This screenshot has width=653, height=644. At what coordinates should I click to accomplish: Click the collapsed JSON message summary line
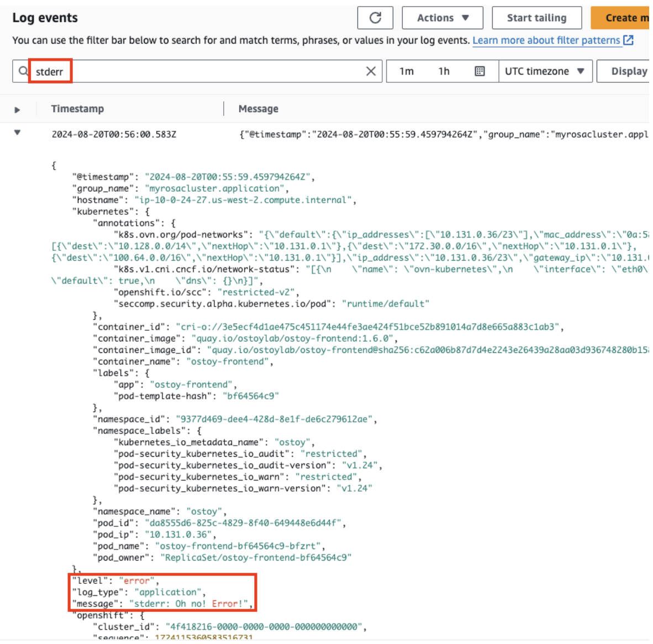[x=442, y=134]
